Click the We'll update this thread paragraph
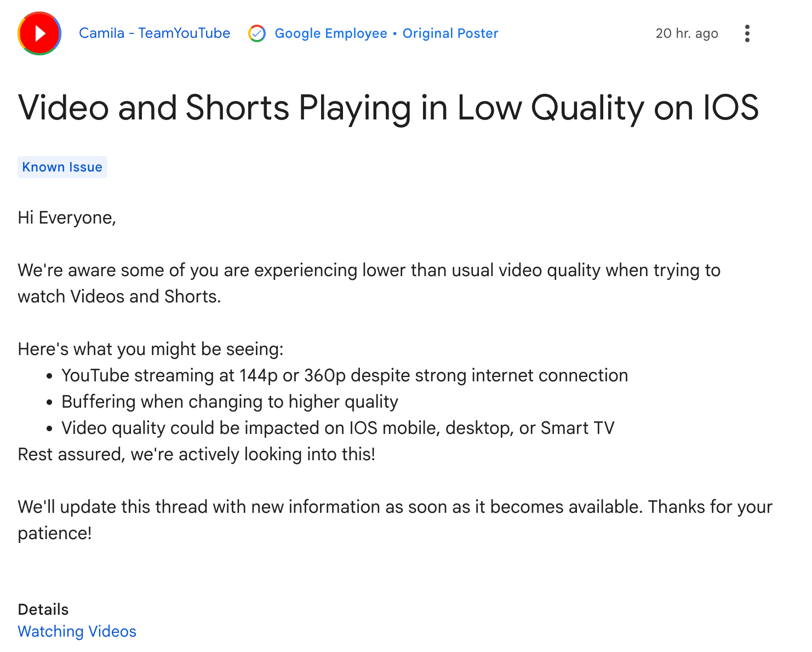812x652 pixels. [395, 519]
